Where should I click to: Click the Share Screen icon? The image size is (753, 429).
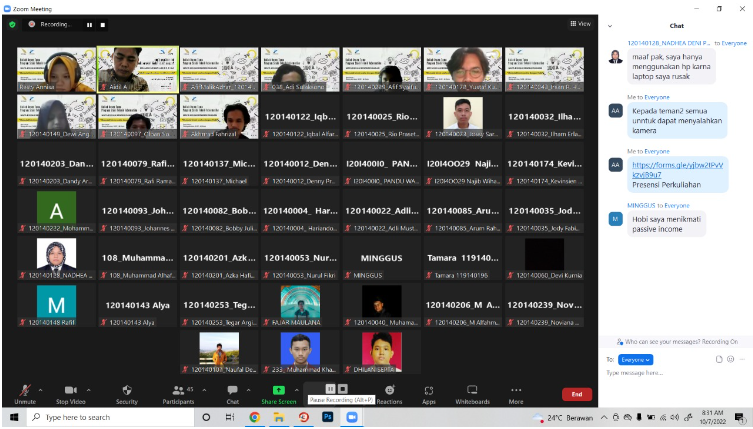pos(279,393)
